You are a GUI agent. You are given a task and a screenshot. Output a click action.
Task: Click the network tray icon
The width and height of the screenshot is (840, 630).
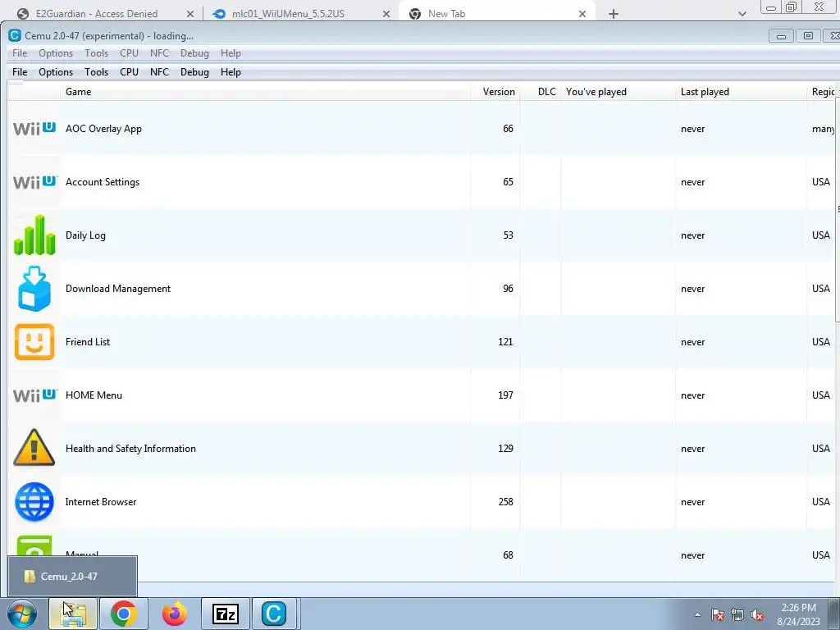737,614
